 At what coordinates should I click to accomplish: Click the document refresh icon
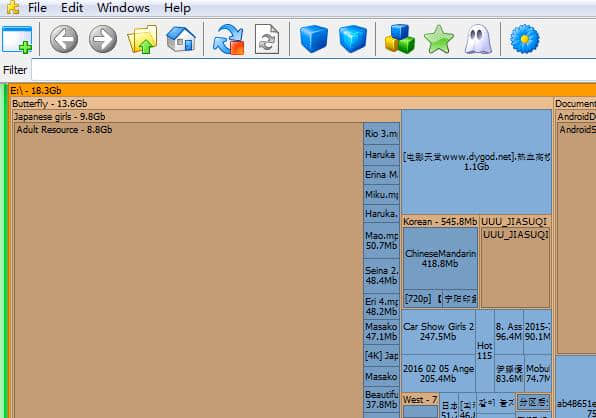pos(267,39)
